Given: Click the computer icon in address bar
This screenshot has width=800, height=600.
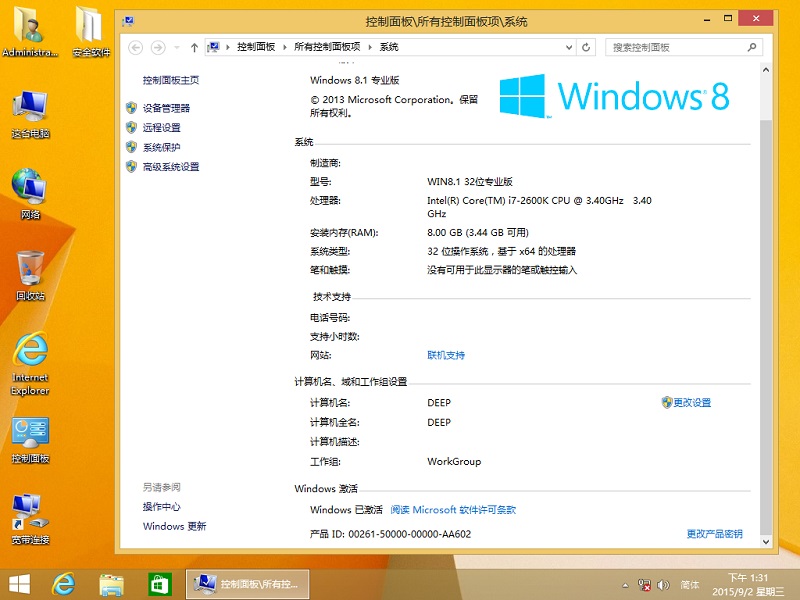Looking at the screenshot, I should [x=213, y=47].
